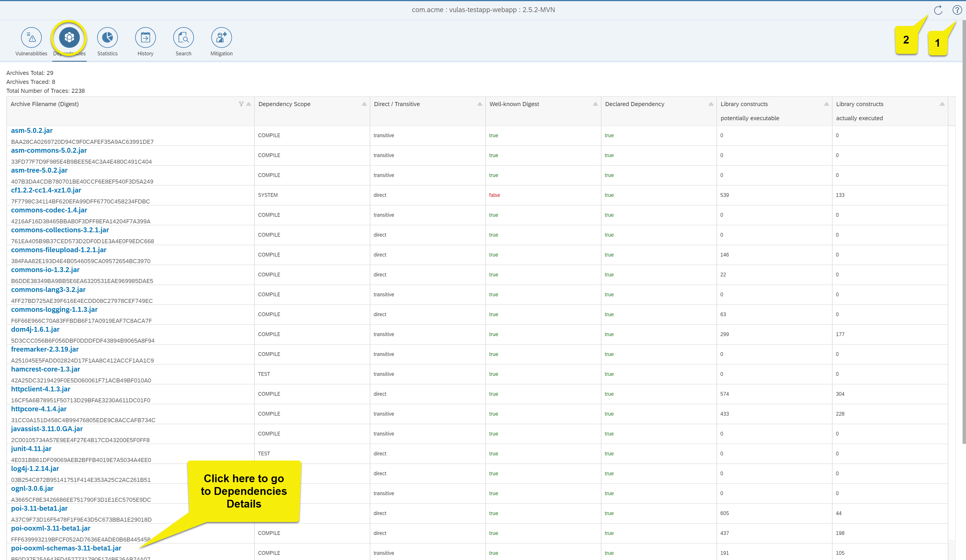Viewport: 966px width, 560px height.
Task: Open Direct / Transitive column sort menu
Action: (480, 104)
